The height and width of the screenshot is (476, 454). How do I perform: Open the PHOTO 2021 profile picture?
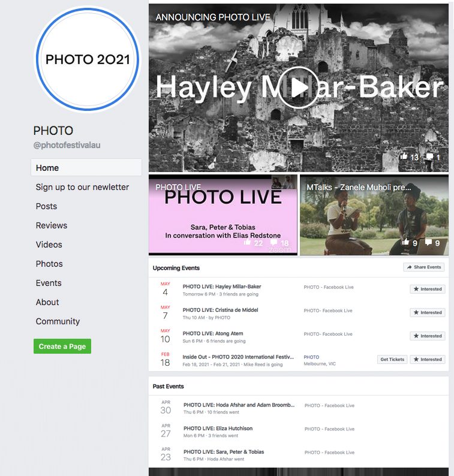point(88,59)
